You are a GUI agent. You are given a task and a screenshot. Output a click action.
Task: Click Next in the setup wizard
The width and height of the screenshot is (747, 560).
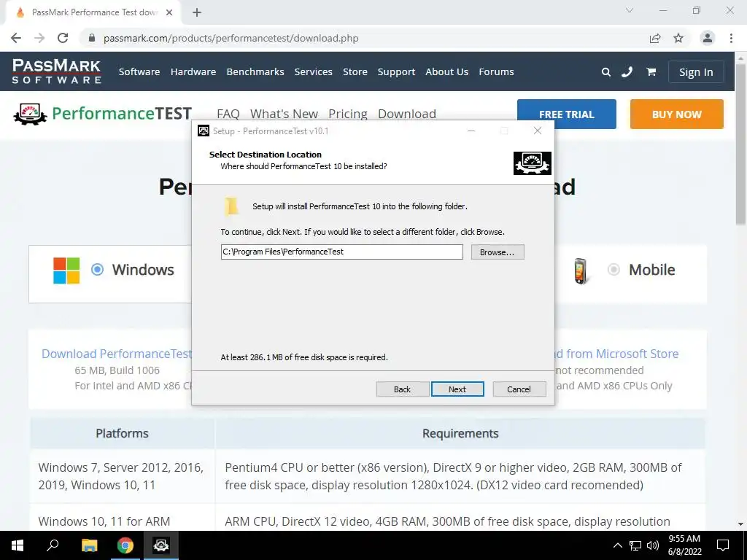[x=457, y=389]
